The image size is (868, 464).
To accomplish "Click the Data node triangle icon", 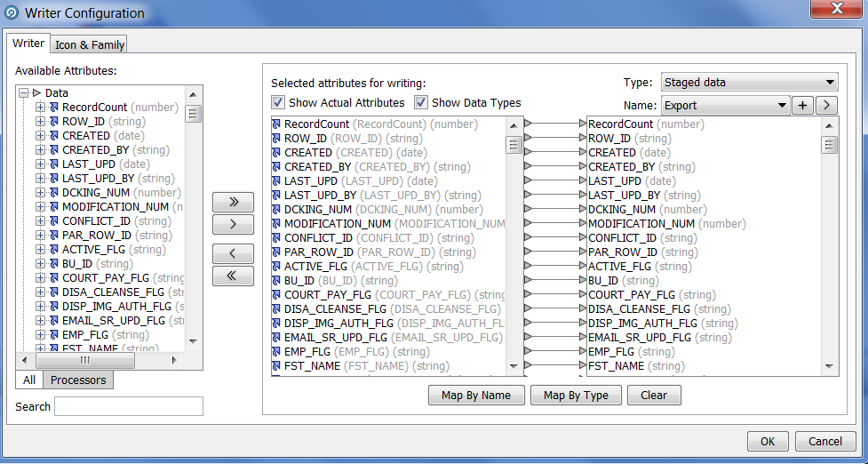I will [37, 93].
